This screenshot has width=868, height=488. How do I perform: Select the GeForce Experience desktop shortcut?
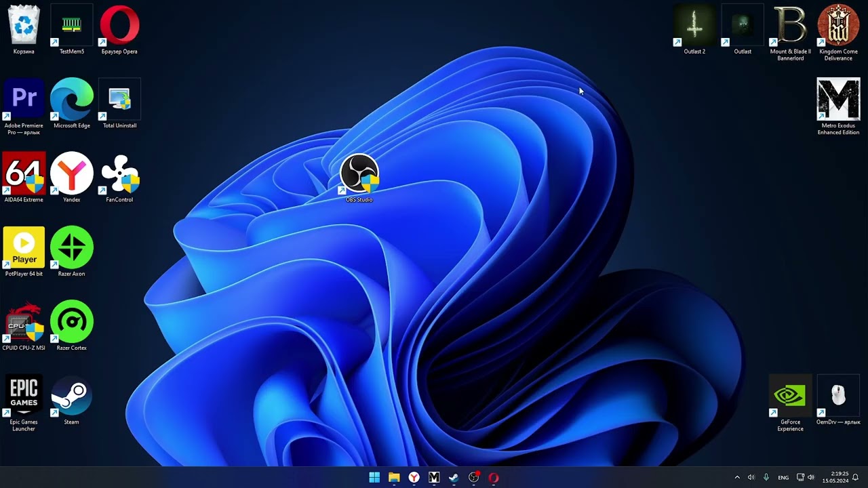[x=790, y=403]
